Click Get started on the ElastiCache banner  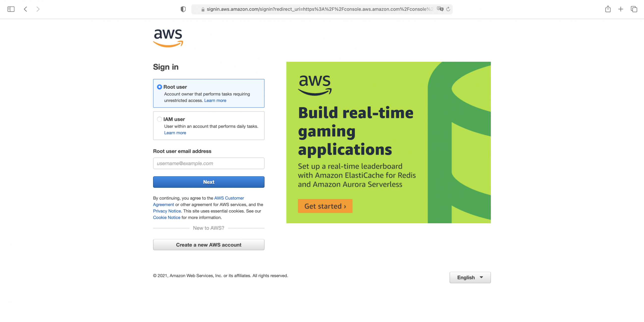tap(325, 206)
